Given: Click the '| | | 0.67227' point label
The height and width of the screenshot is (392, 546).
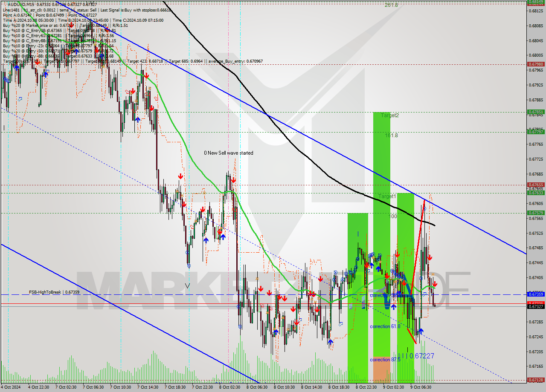Looking at the screenshot, I should (416, 356).
